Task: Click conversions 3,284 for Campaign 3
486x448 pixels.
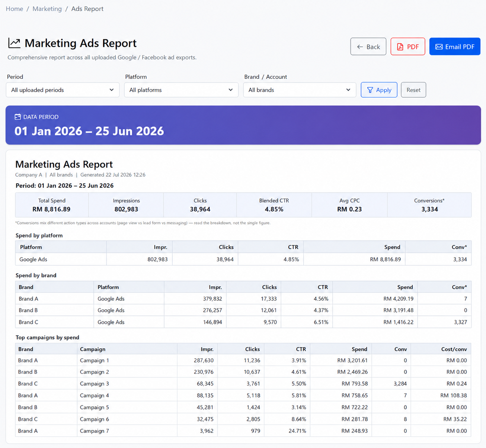Action: (400, 384)
